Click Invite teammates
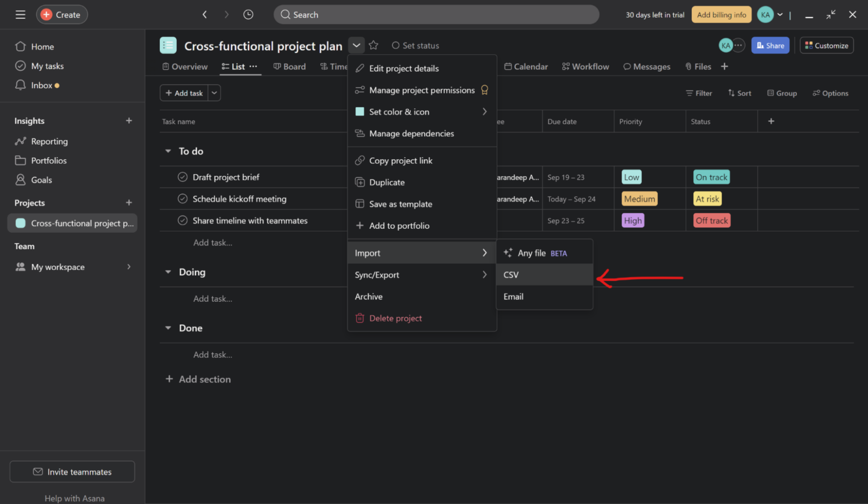Image resolution: width=868 pixels, height=504 pixels. (72, 471)
